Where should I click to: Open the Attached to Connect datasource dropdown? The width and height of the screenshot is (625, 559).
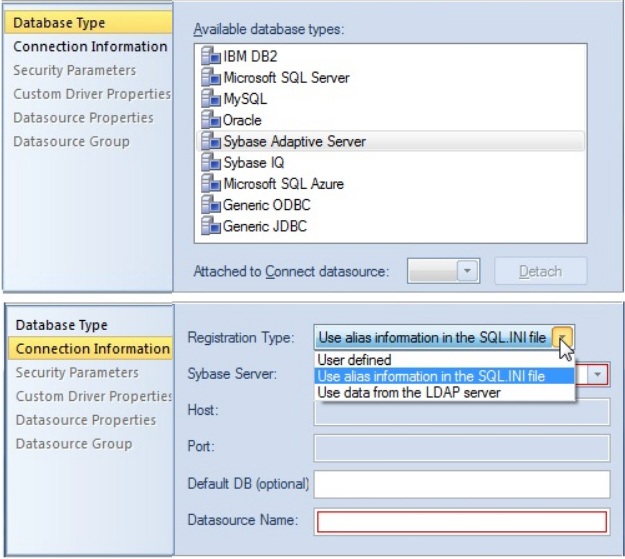[x=467, y=271]
